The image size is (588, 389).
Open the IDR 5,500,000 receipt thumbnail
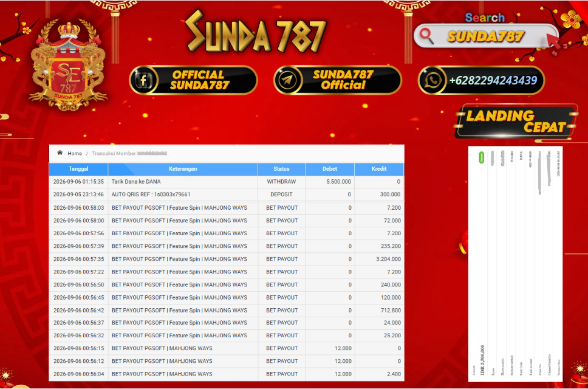point(515,264)
